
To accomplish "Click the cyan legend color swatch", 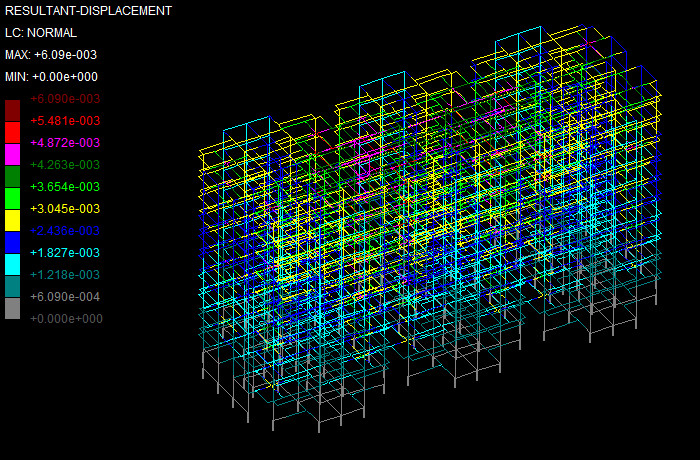I will [12, 264].
